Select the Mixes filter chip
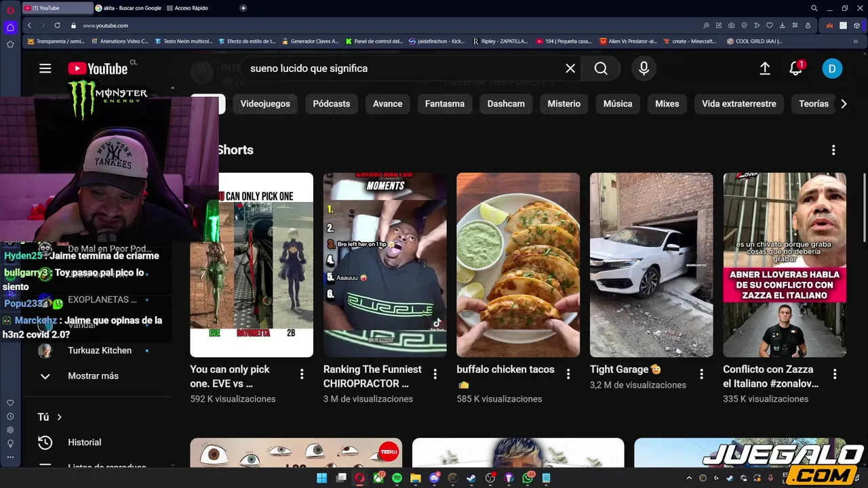The width and height of the screenshot is (868, 488). point(667,104)
